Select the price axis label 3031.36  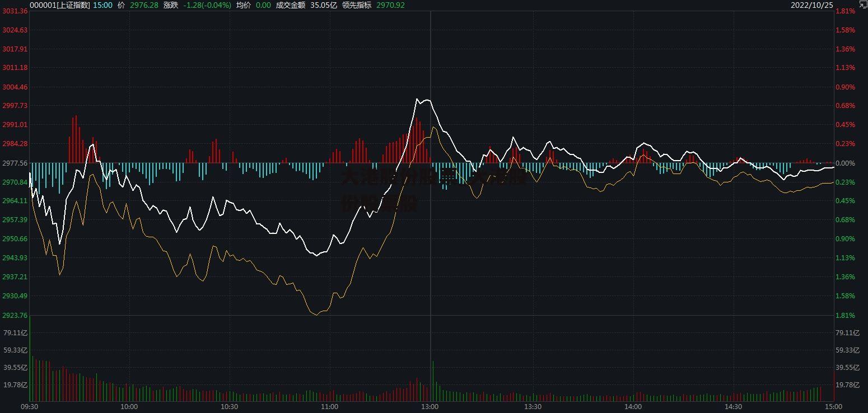point(15,11)
